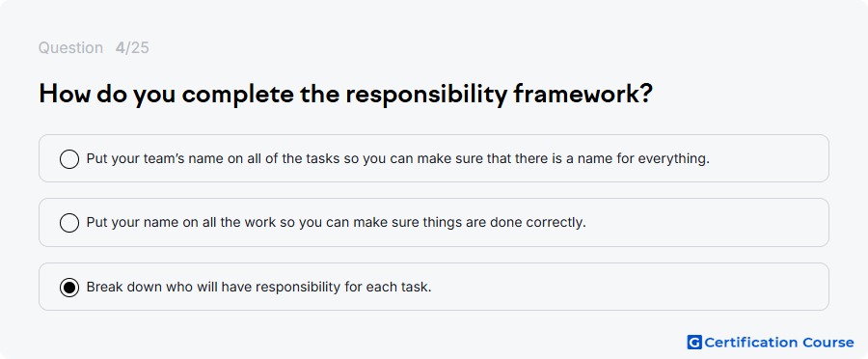Click the question heading about responsibility framework
Viewport: 868px width, 359px height.
click(x=346, y=95)
